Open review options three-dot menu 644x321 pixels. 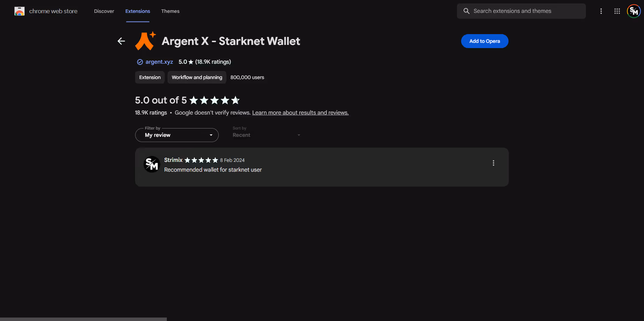tap(494, 163)
